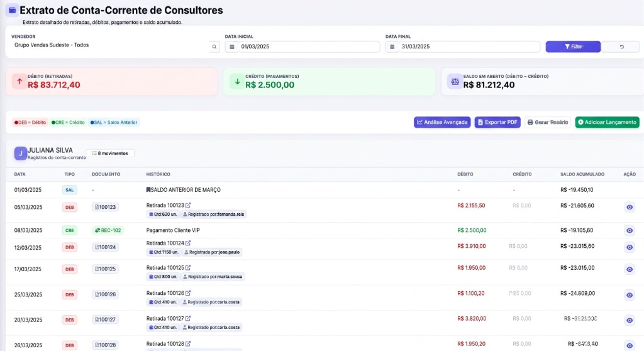Click document badge 100127
The image size is (644, 351).
(x=105, y=320)
